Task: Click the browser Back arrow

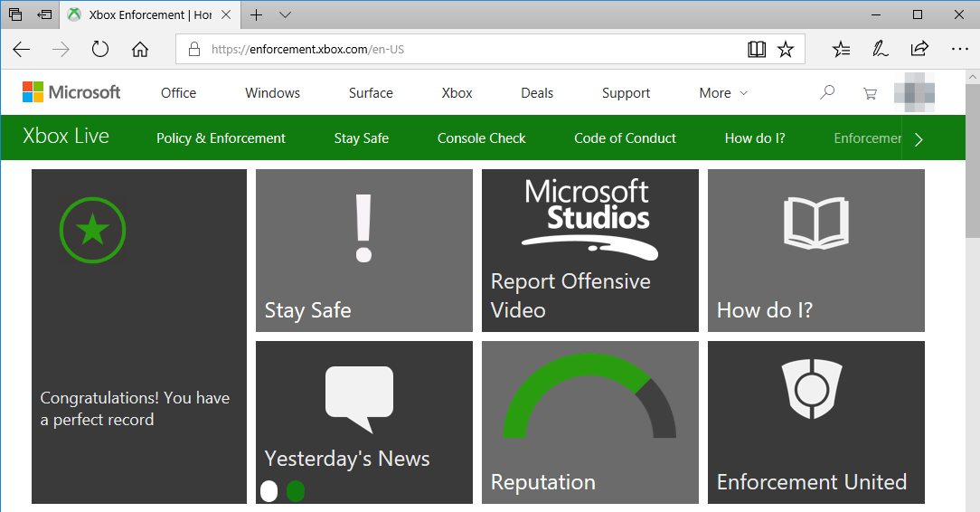Action: tap(22, 50)
